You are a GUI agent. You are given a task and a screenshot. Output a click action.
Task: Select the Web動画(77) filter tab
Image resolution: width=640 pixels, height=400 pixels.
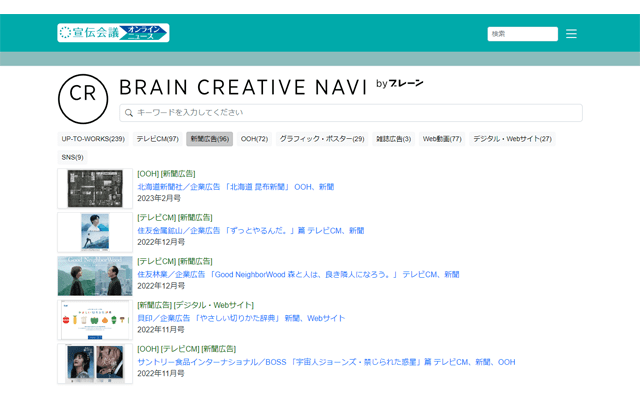click(x=442, y=139)
